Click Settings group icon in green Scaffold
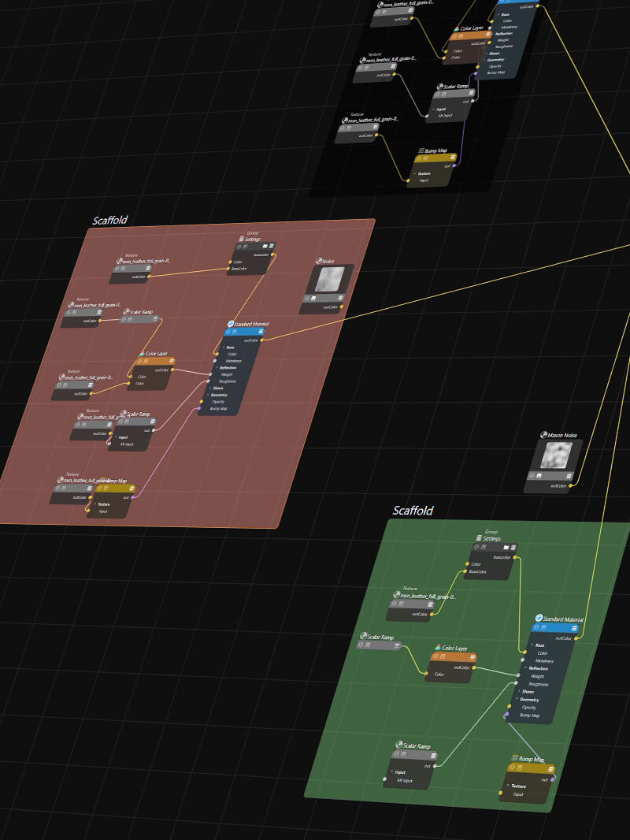 [479, 538]
